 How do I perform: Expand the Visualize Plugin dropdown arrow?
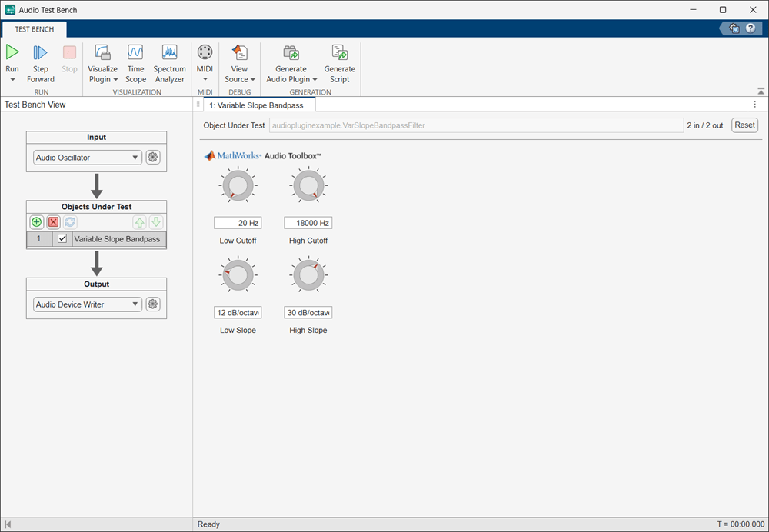(x=116, y=79)
